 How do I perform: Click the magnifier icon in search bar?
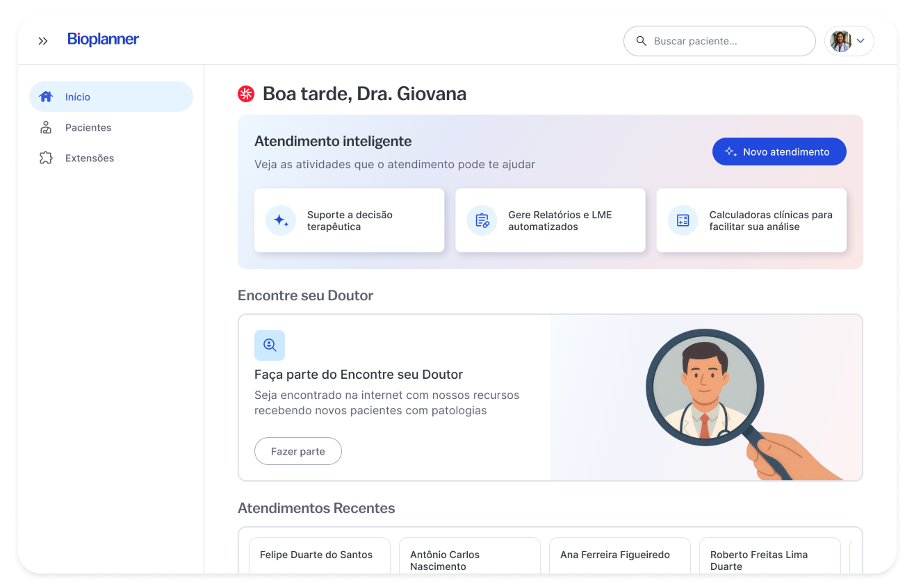click(x=641, y=41)
